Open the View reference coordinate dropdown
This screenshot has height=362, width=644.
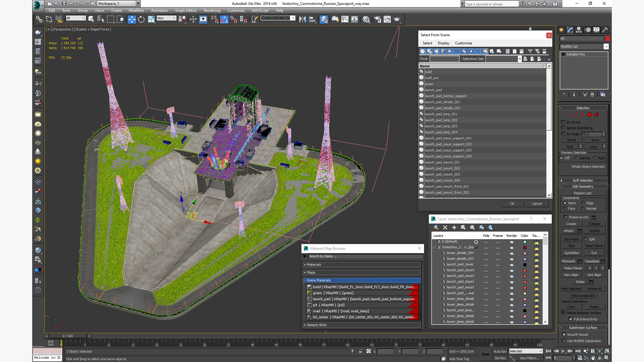pos(166,18)
